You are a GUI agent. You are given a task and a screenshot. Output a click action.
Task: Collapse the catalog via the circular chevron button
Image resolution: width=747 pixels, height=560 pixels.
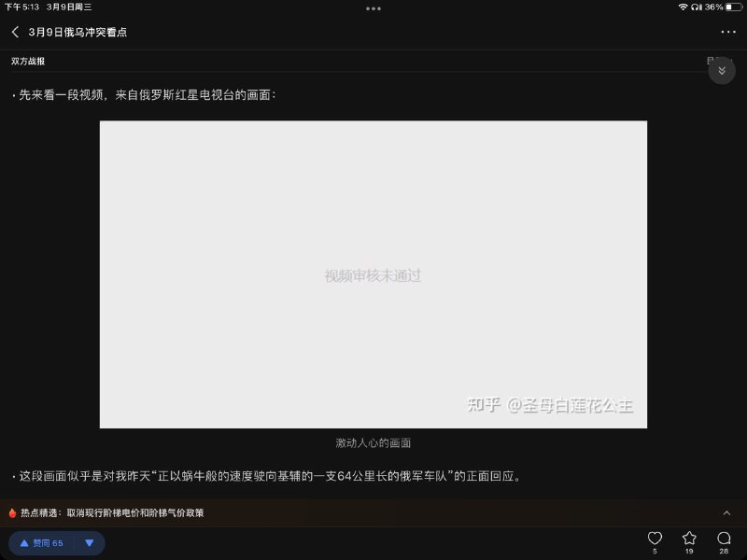coord(721,70)
